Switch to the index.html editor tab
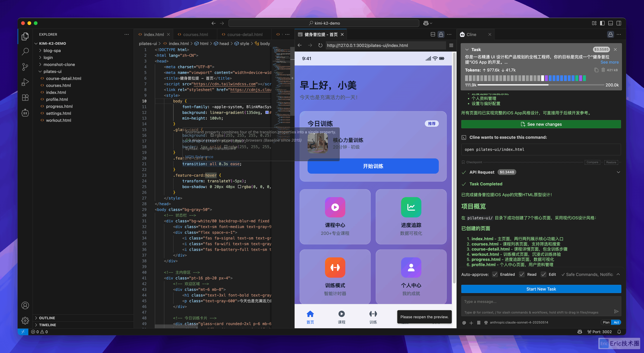The width and height of the screenshot is (644, 353). pyautogui.click(x=154, y=35)
